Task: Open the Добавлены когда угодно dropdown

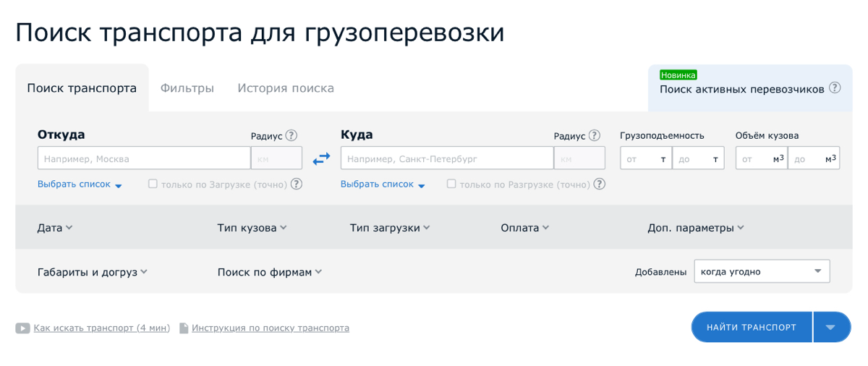Action: click(762, 272)
